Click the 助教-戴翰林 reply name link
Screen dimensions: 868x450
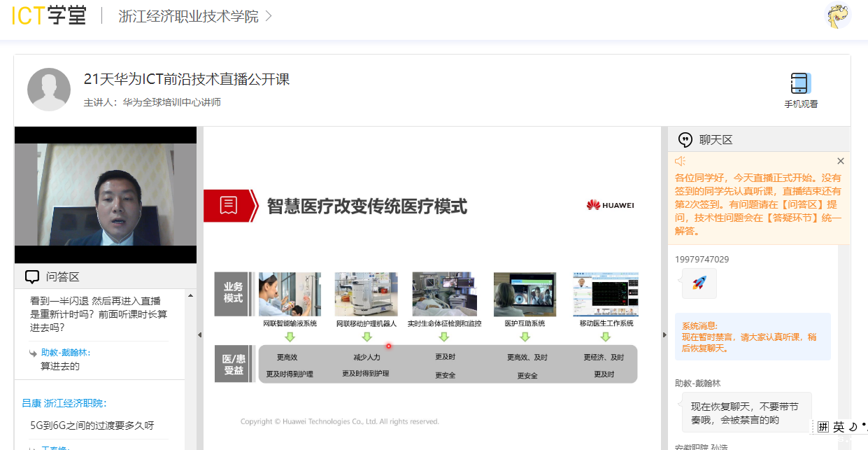tap(66, 353)
